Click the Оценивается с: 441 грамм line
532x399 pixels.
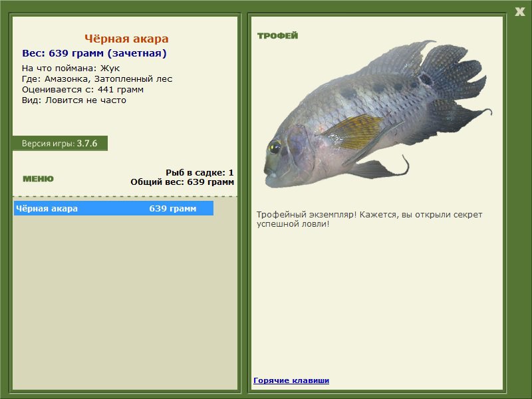click(x=82, y=90)
